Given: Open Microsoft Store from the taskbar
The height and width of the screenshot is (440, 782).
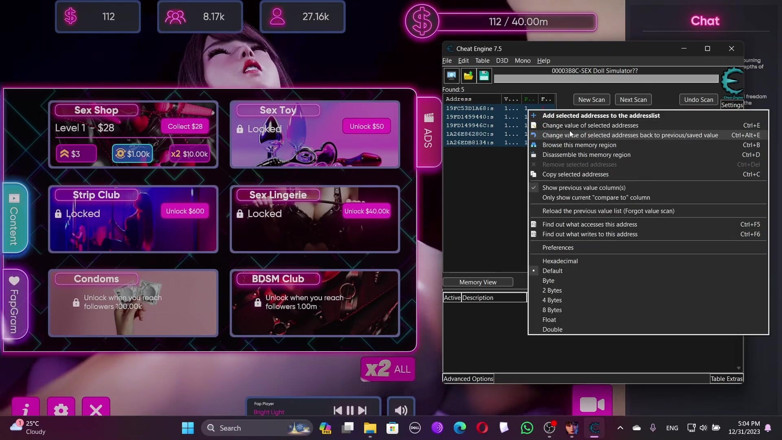Looking at the screenshot, I should [x=392, y=428].
